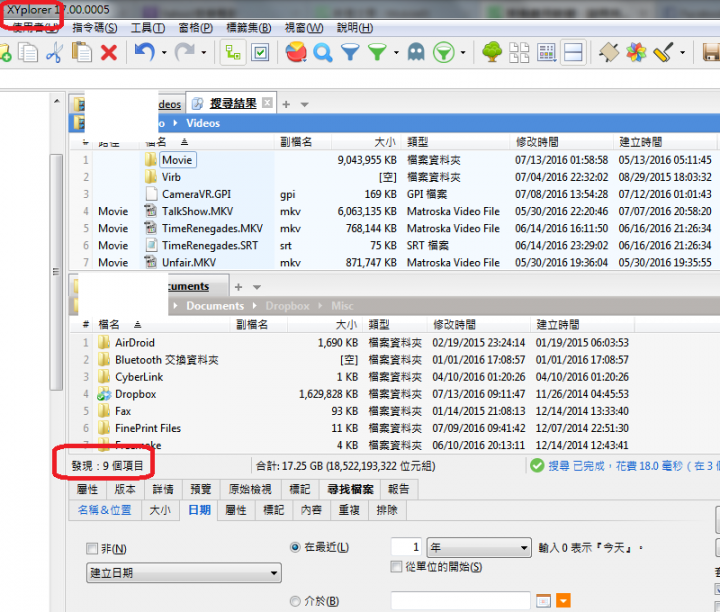Click the gray Redo arrow

tap(185, 52)
